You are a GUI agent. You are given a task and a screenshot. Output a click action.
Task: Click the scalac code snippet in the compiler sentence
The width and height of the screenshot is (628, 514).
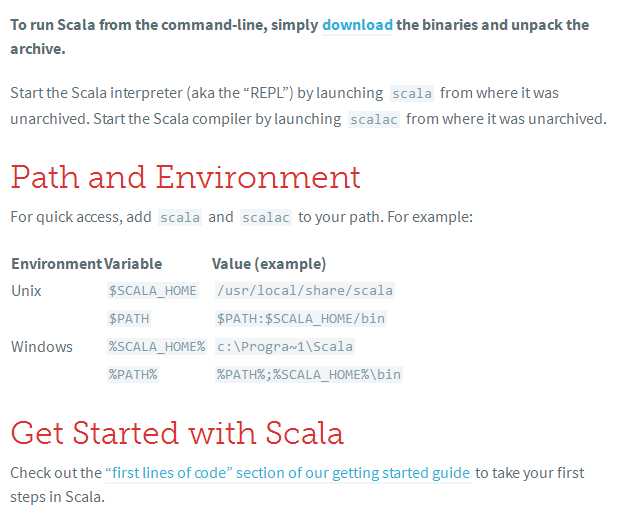(374, 119)
